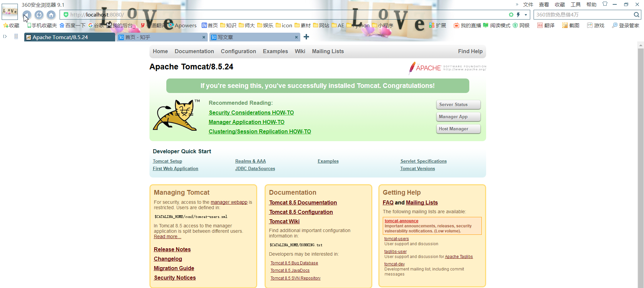Open the 收藏 favorites star

[x=11, y=26]
